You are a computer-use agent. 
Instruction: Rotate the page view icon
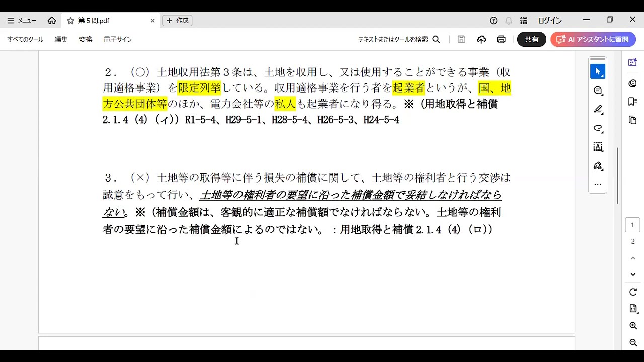tap(633, 292)
